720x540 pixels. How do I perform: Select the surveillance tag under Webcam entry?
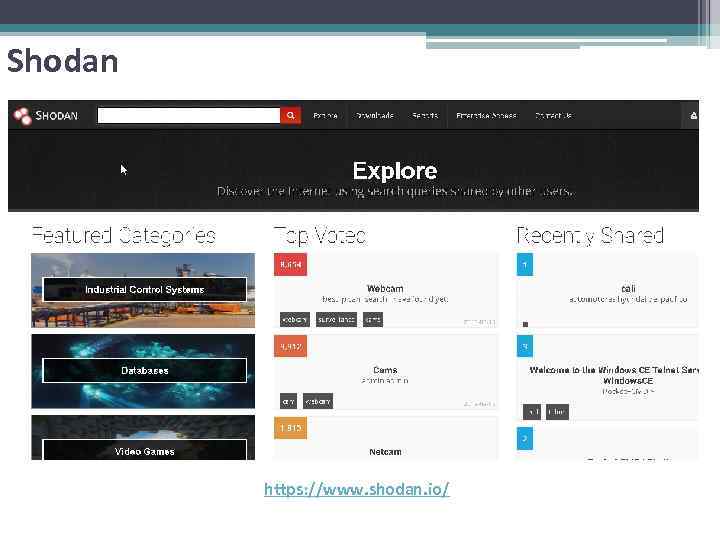tap(337, 320)
